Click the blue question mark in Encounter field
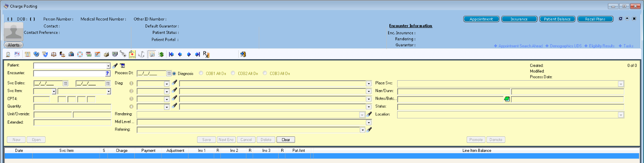The width and height of the screenshot is (644, 163). pyautogui.click(x=108, y=73)
